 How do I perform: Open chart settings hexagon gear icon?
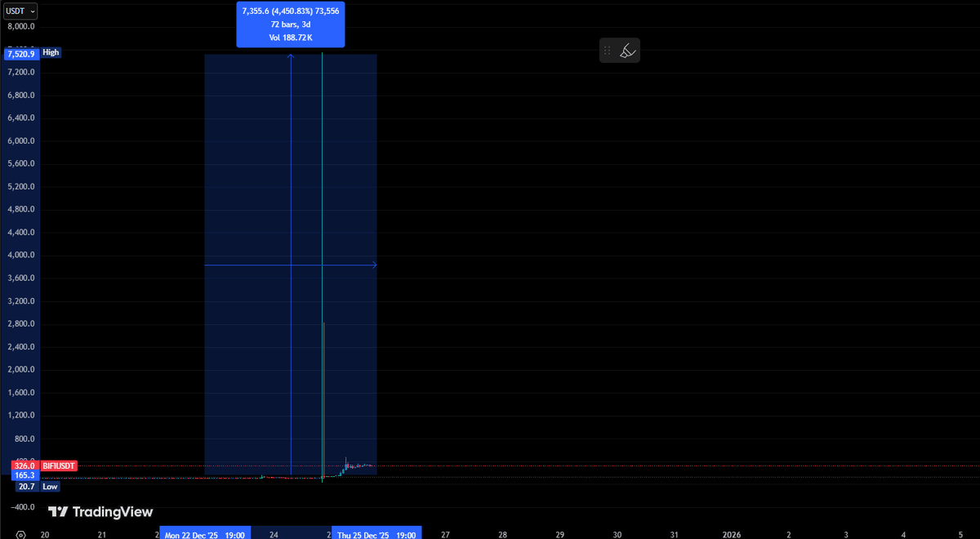pos(20,534)
